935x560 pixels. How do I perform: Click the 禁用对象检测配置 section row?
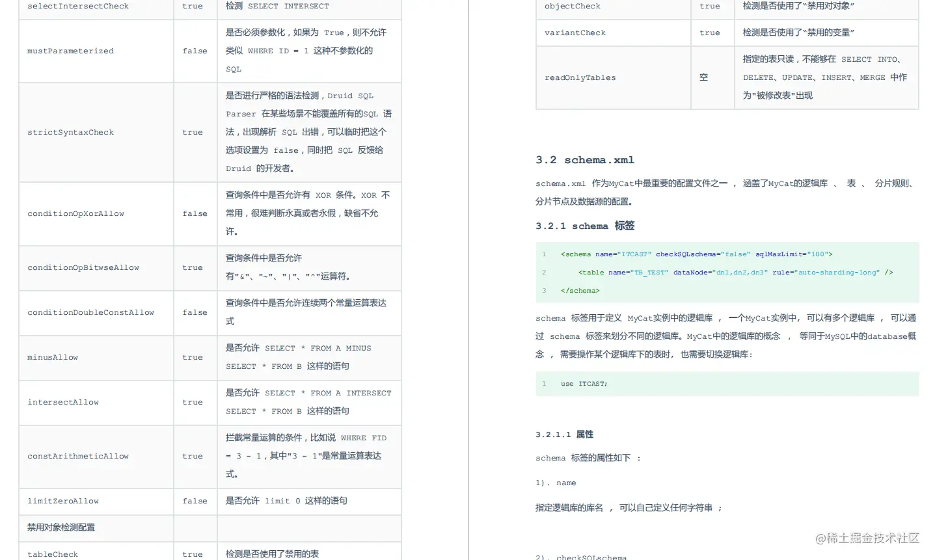[x=61, y=527]
